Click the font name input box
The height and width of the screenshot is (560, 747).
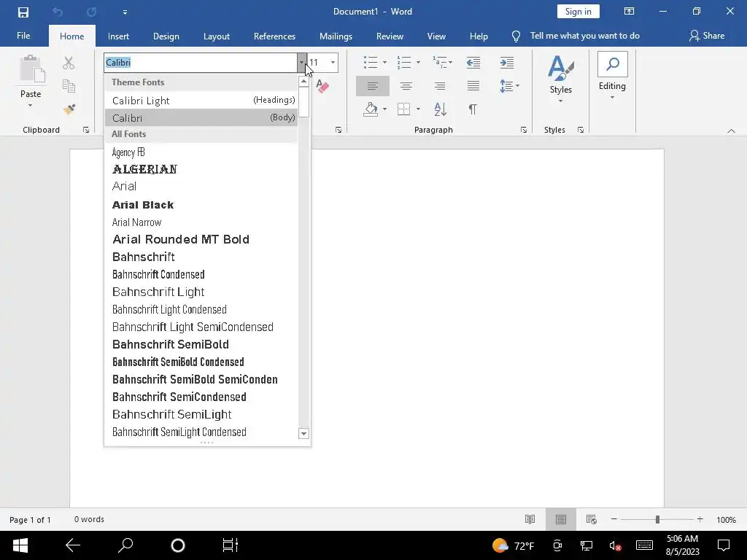[x=201, y=63]
